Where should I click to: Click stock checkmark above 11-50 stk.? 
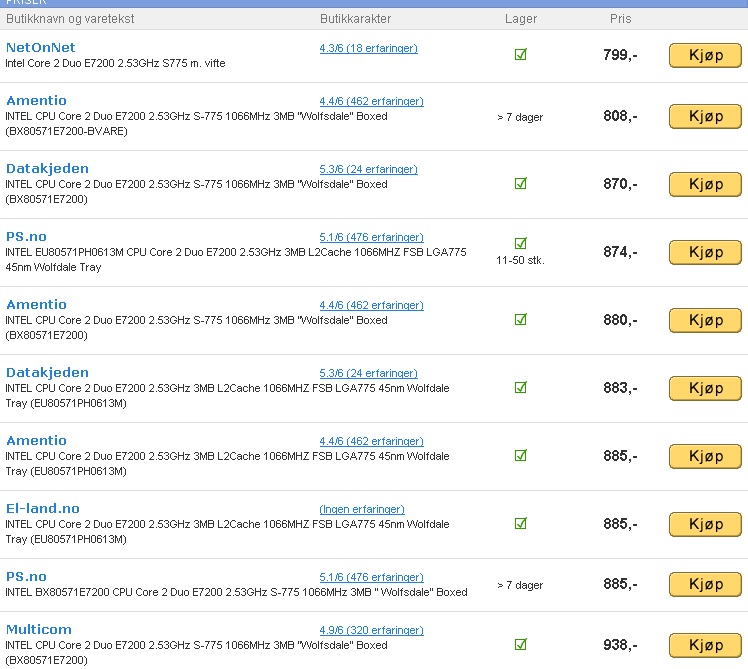coord(520,243)
